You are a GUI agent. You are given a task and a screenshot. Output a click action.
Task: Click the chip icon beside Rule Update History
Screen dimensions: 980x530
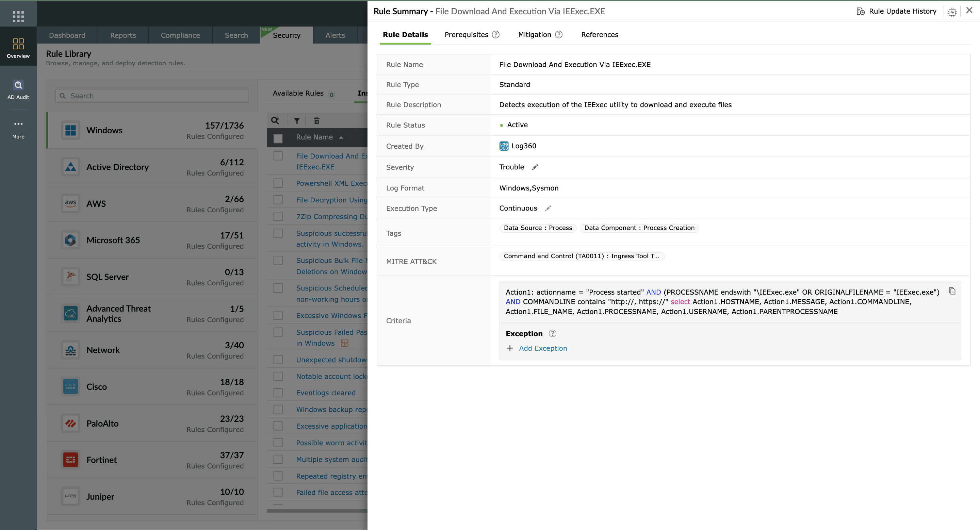pyautogui.click(x=952, y=12)
